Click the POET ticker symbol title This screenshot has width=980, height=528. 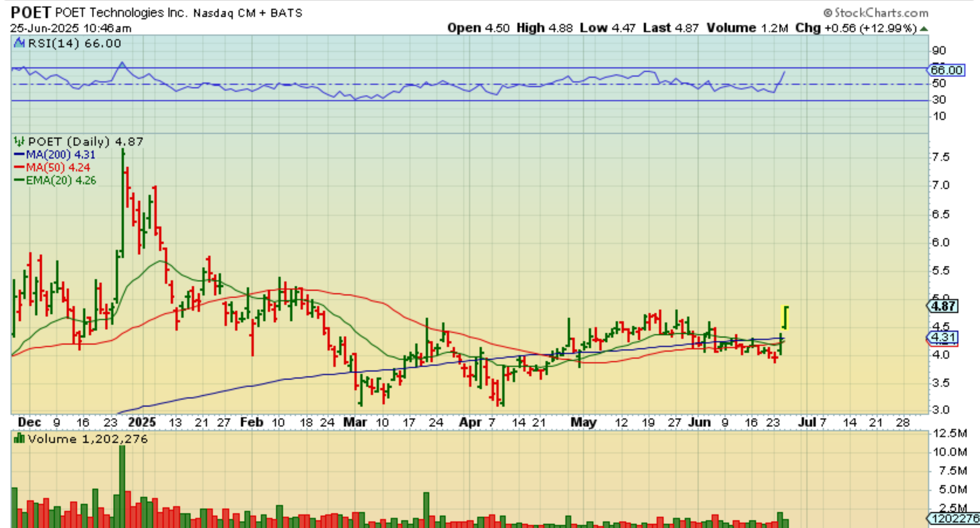point(30,13)
